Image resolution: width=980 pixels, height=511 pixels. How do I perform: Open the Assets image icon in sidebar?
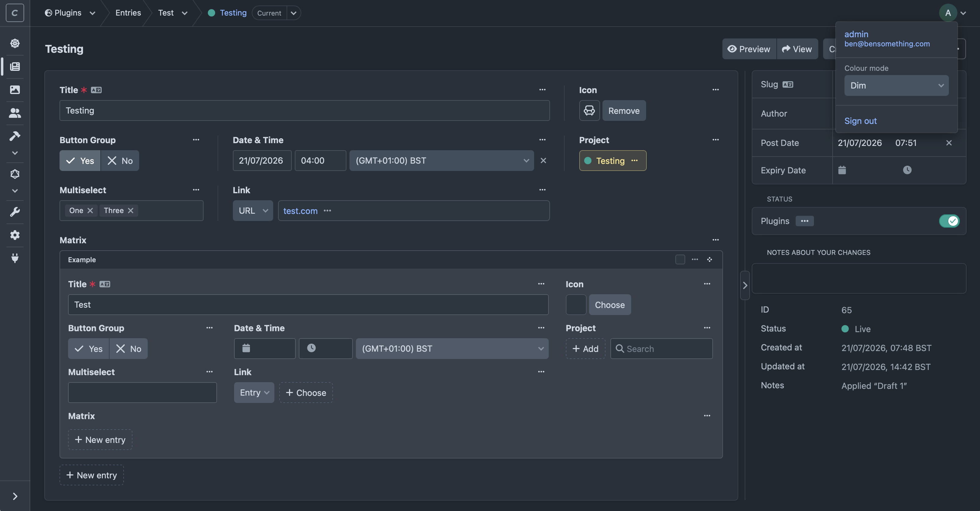click(x=15, y=89)
